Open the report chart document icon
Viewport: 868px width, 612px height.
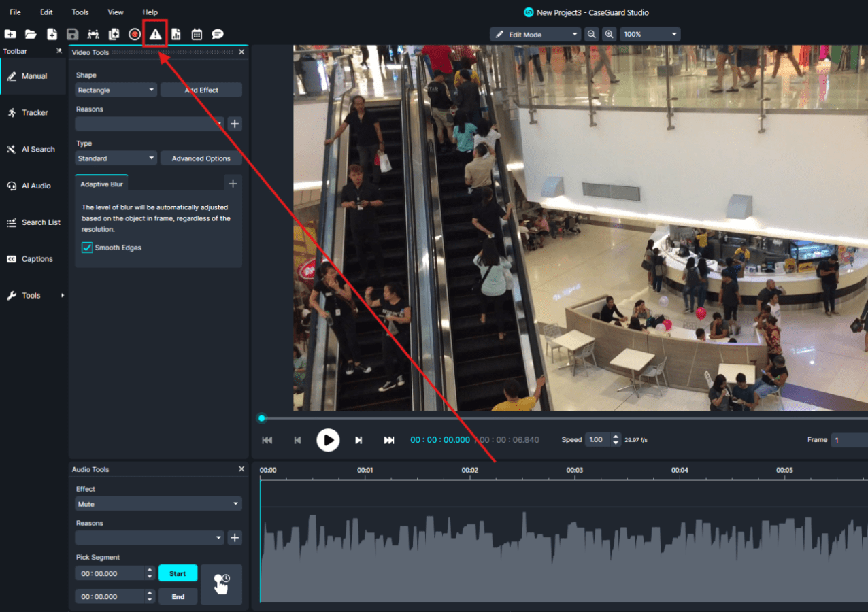(176, 34)
